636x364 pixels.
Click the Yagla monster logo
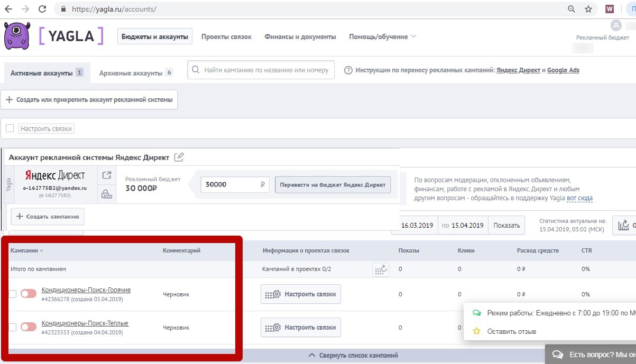pos(18,36)
